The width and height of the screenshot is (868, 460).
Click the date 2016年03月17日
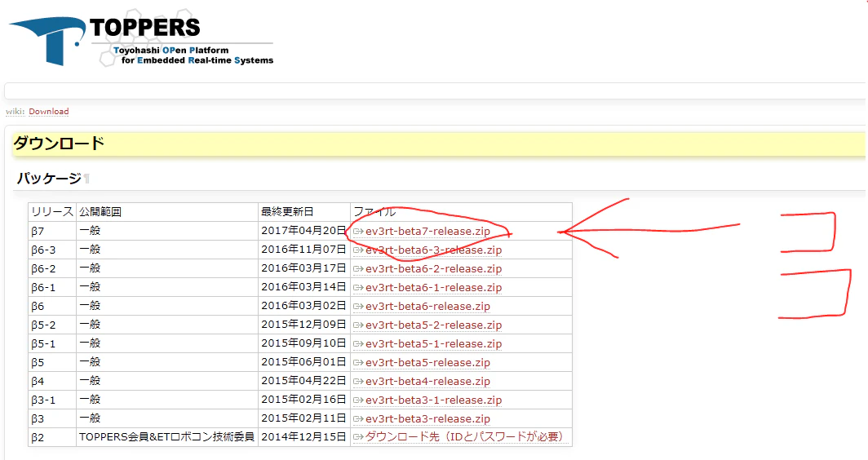tap(303, 268)
